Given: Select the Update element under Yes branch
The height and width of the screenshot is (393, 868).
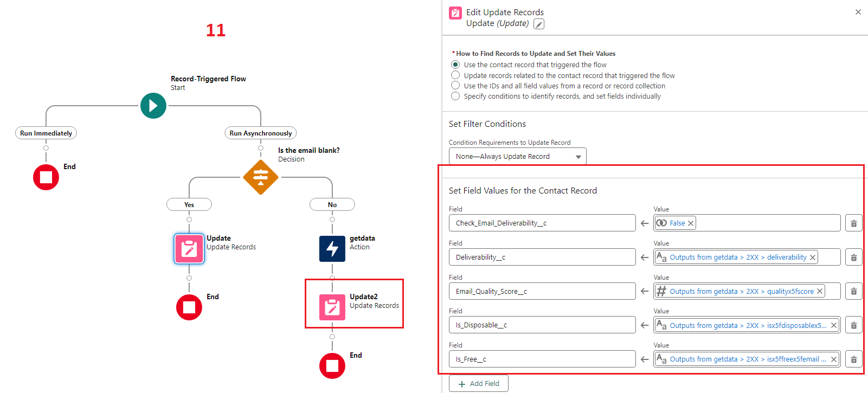Looking at the screenshot, I should pyautogui.click(x=189, y=249).
